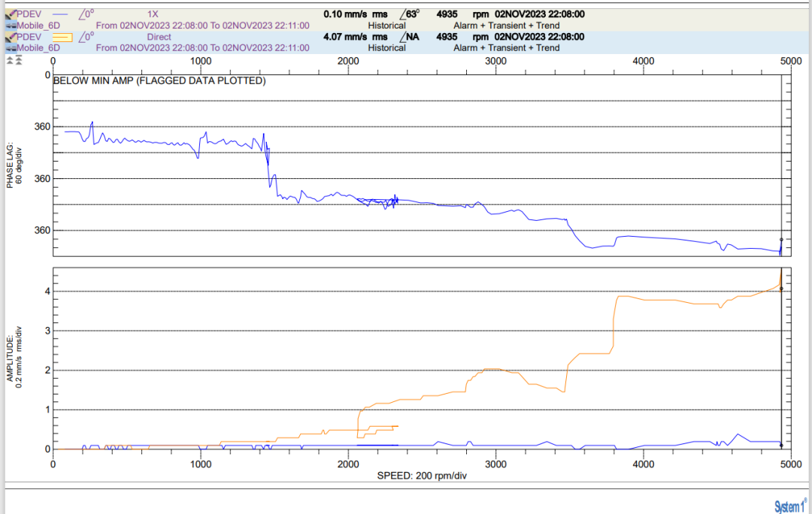Click the 1X row timestamp 02NOV2023 22:08:00
Image resolution: width=812 pixels, height=514 pixels.
(540, 14)
